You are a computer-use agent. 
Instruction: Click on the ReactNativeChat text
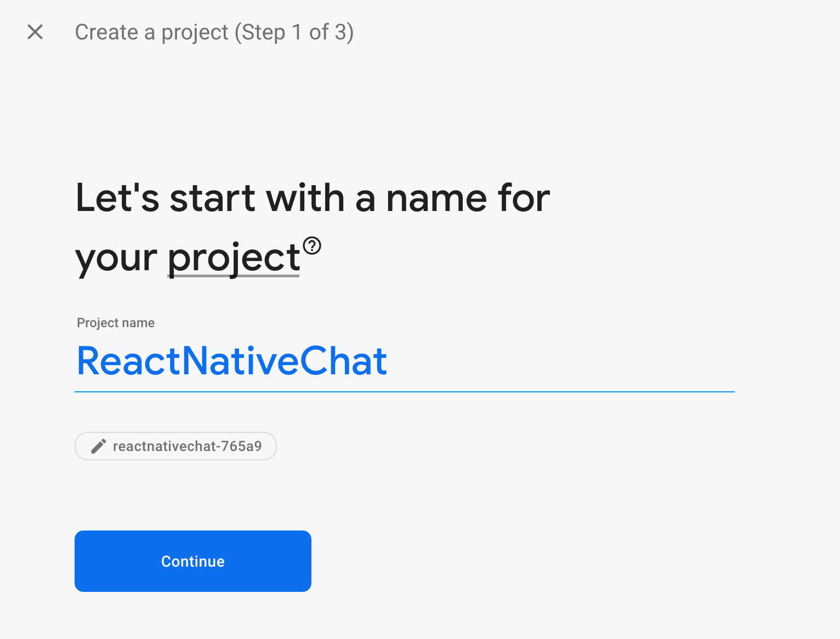[232, 362]
